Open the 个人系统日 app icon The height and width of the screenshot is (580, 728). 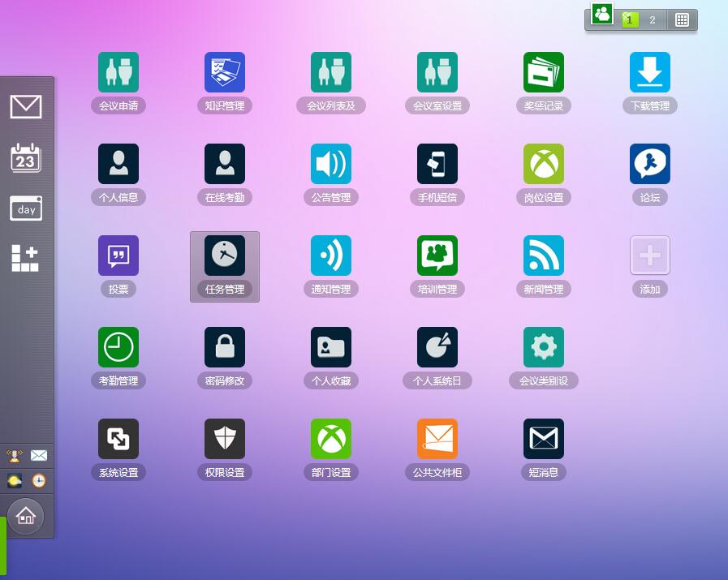click(x=437, y=347)
